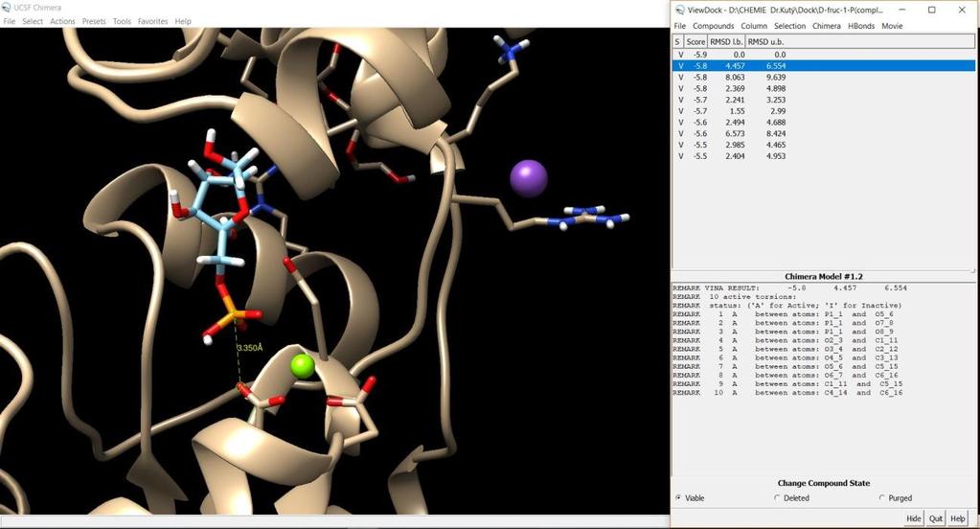This screenshot has height=529, width=980.
Task: Open the Tools menu
Action: click(x=122, y=21)
